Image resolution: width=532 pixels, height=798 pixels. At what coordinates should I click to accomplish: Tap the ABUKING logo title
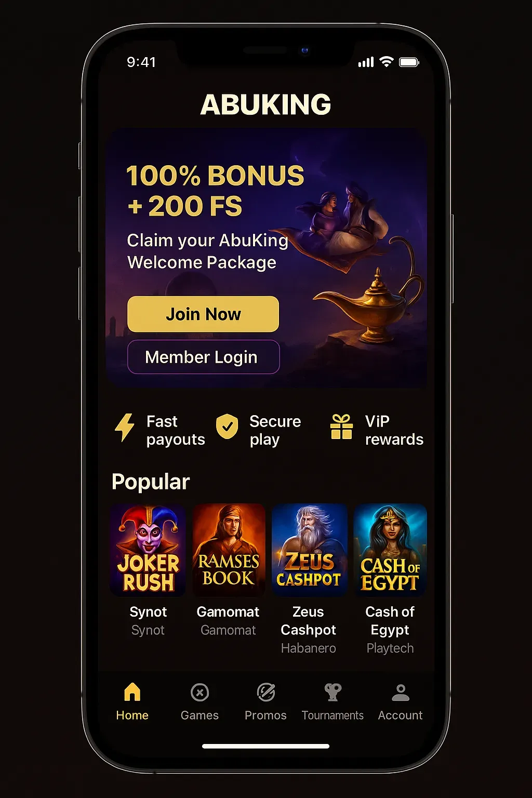[265, 104]
